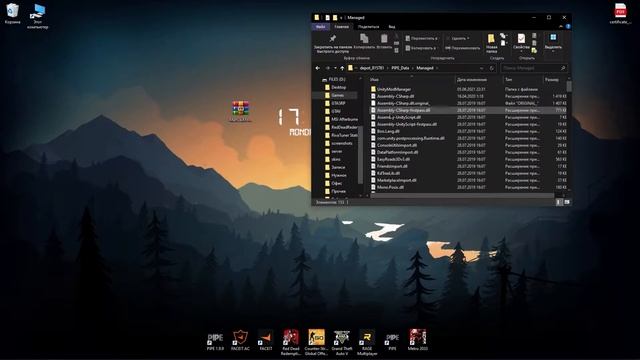This screenshot has height=360, width=640.
Task: Select the WinRAR archive on desktop
Action: 240,111
